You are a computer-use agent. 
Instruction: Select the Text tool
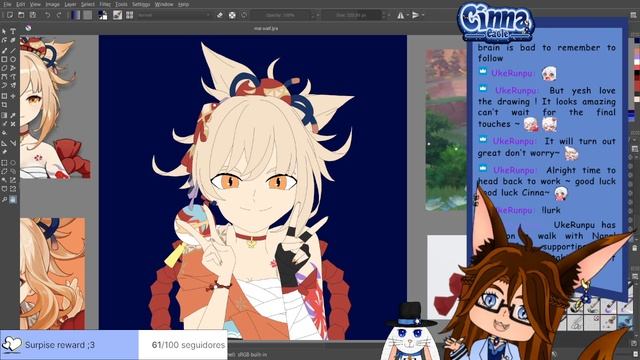pos(13,31)
